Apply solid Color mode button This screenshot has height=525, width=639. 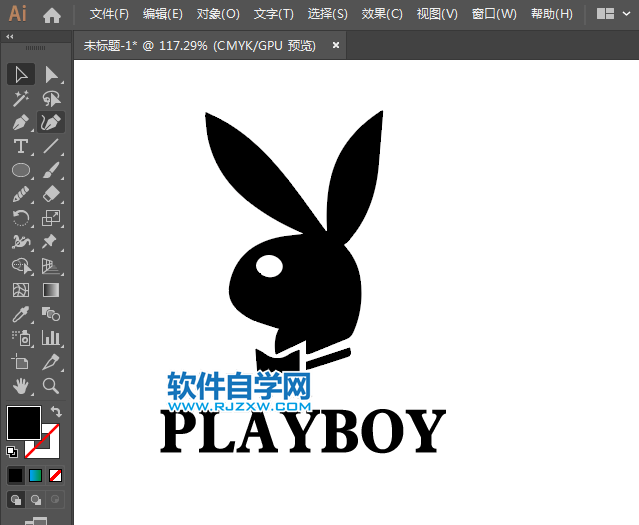tap(16, 476)
